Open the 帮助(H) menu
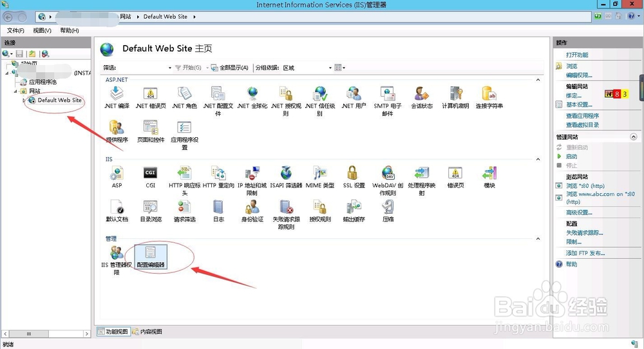Screen dimensions: 644x349 (70, 30)
